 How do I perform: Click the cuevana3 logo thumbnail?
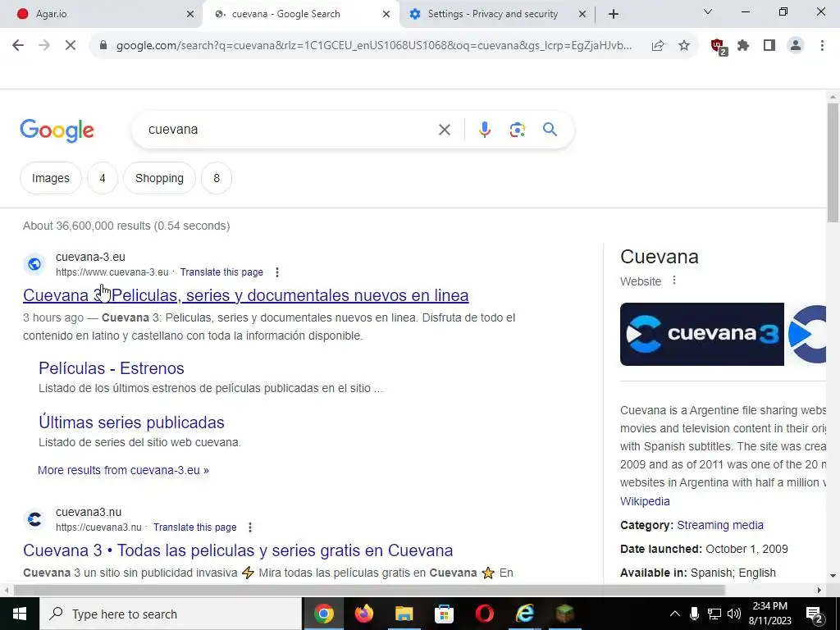702,335
